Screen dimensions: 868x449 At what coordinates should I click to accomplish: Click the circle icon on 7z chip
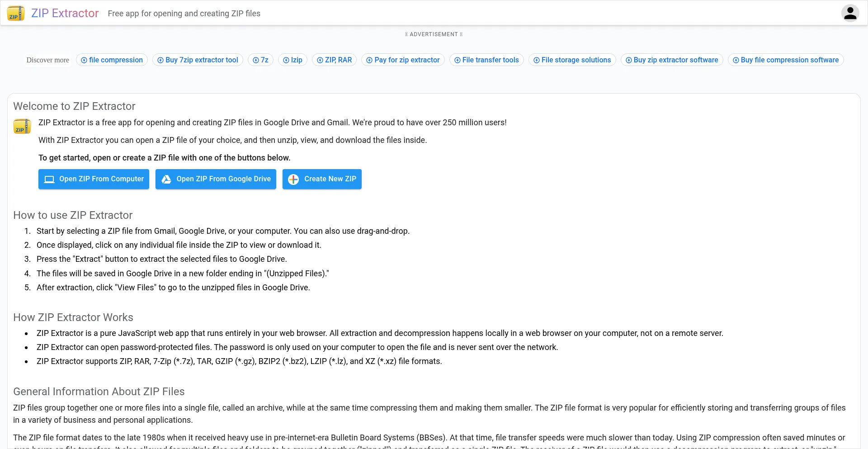pyautogui.click(x=256, y=60)
